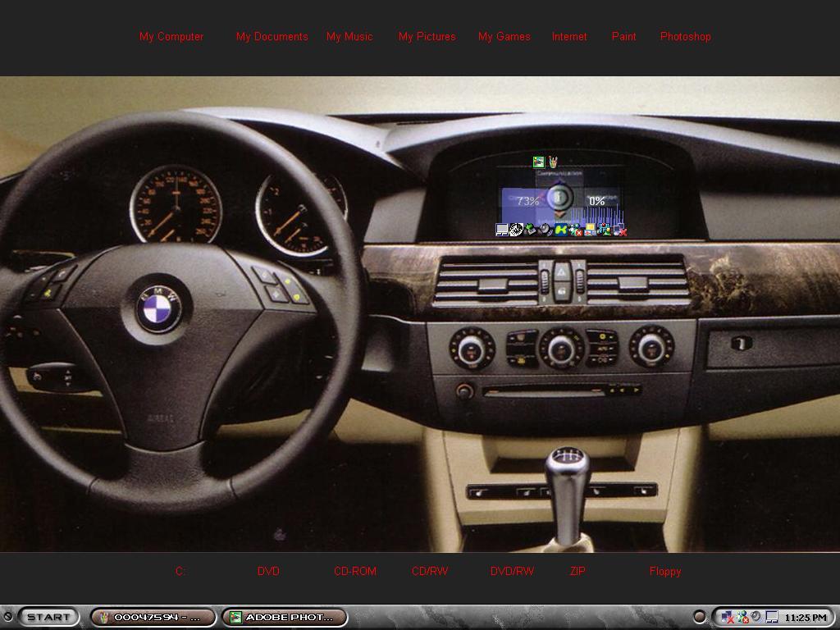
Task: Click the small round icon left of START
Action: [x=7, y=617]
